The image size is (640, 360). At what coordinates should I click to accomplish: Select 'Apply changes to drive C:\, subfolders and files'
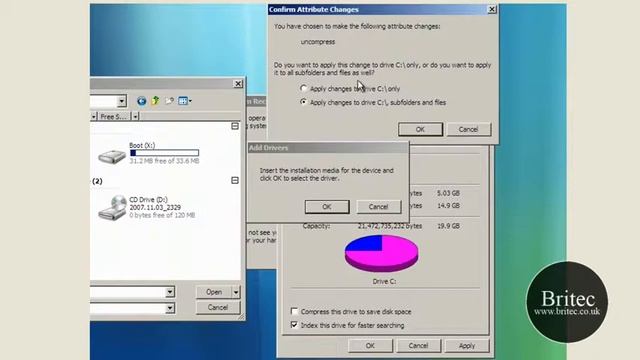tap(303, 102)
